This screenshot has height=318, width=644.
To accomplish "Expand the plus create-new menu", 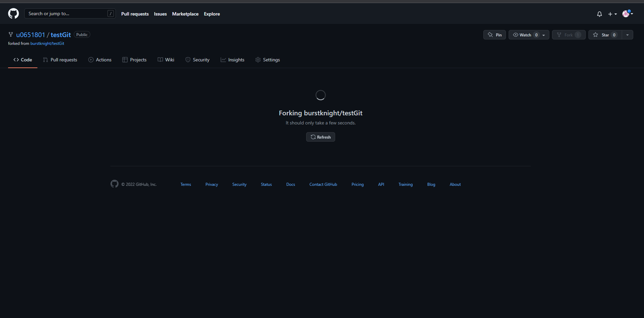I will point(612,14).
